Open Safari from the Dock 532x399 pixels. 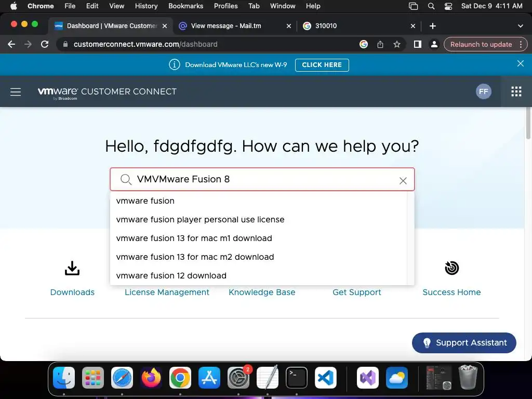pyautogui.click(x=122, y=377)
